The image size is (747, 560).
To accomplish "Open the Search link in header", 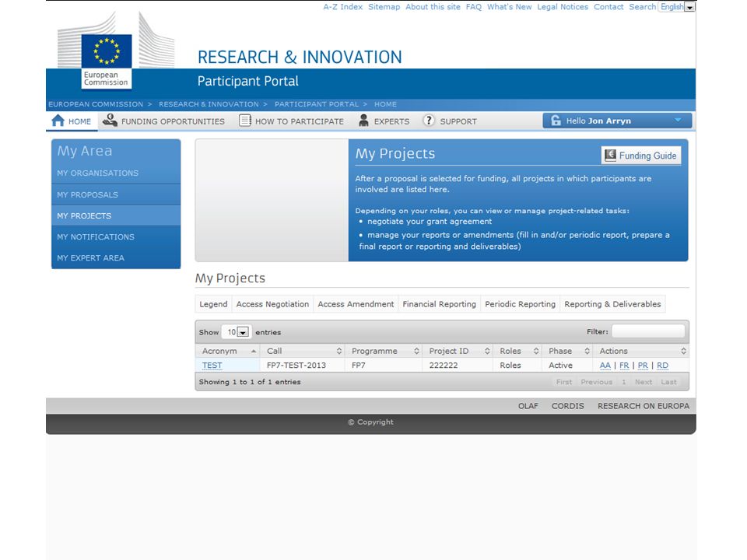I will click(642, 7).
